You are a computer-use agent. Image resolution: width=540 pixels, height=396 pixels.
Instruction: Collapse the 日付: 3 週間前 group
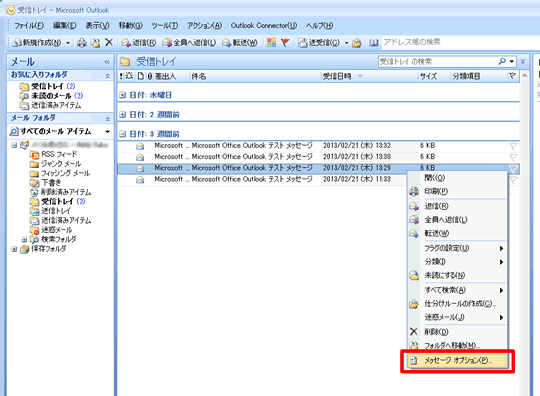click(123, 134)
